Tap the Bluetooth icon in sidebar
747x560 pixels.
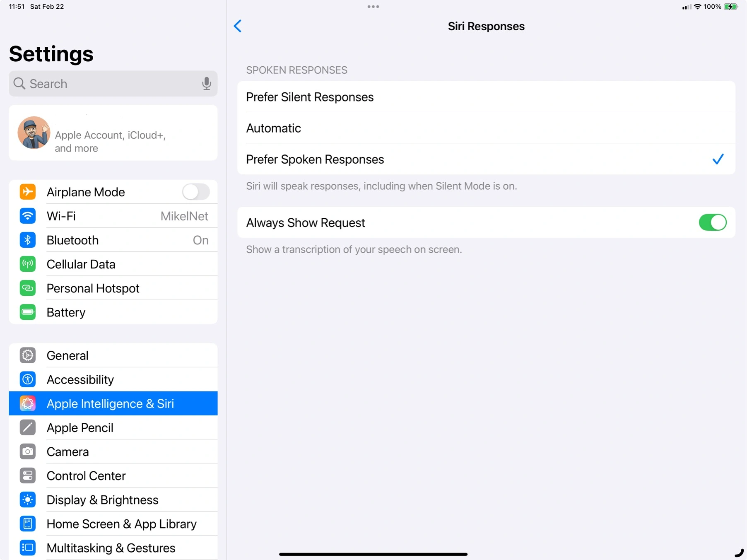pos(28,240)
